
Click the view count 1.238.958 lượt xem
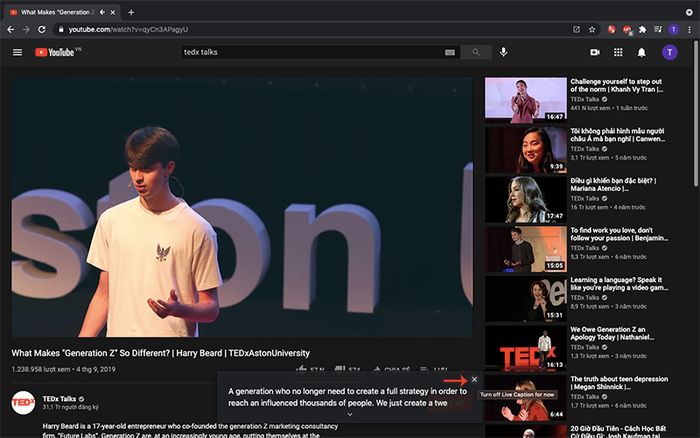coord(41,369)
